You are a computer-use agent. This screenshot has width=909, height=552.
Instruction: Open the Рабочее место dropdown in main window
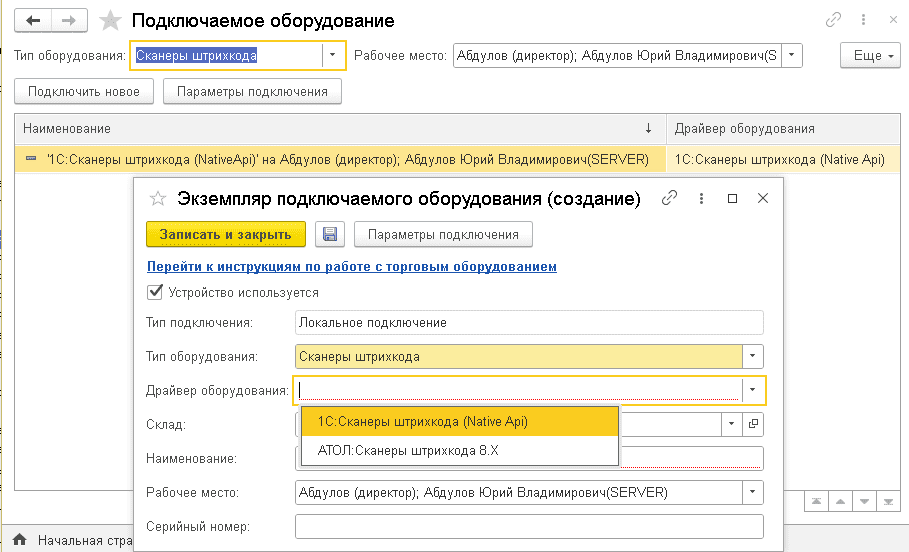791,56
